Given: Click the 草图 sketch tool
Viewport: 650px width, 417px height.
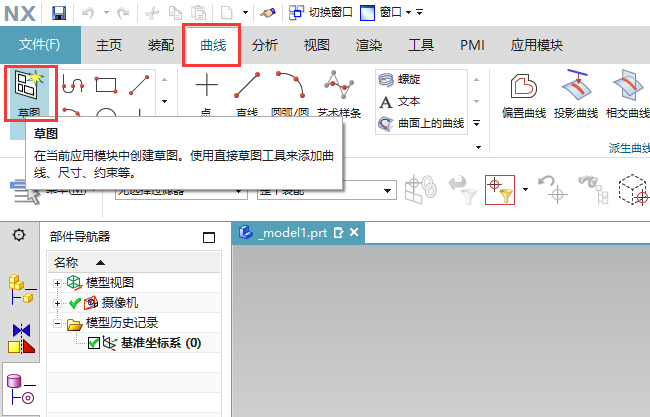Looking at the screenshot, I should (x=29, y=93).
